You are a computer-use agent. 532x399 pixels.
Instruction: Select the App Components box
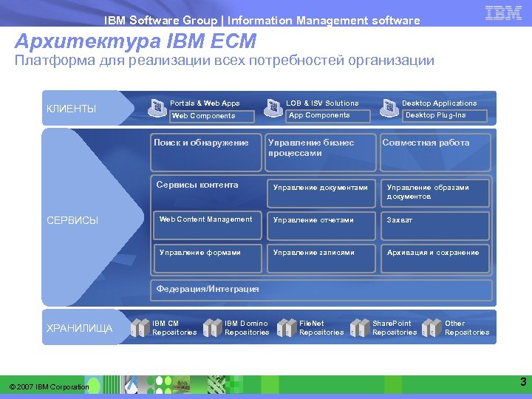coord(328,116)
